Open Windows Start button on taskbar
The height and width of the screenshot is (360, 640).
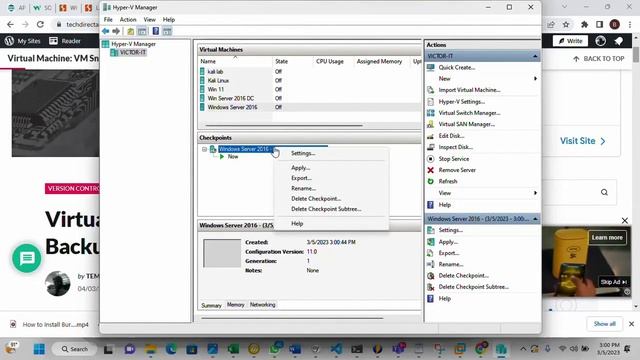(x=39, y=349)
